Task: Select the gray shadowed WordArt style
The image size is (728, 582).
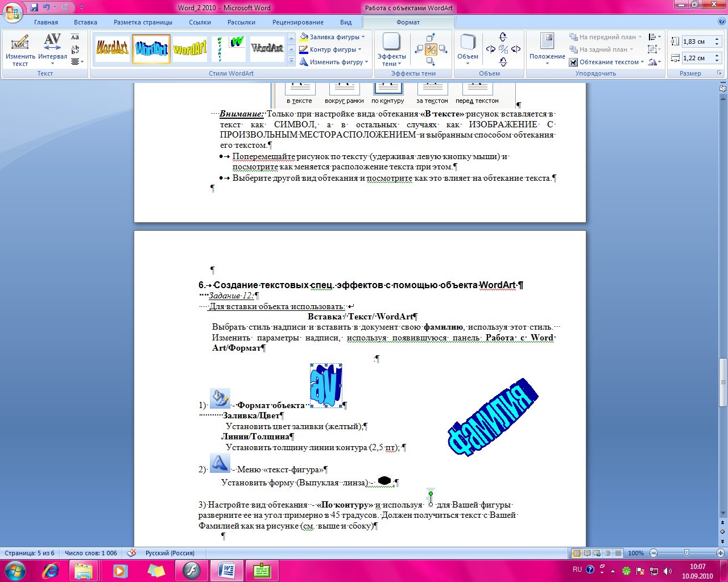Action: 267,48
